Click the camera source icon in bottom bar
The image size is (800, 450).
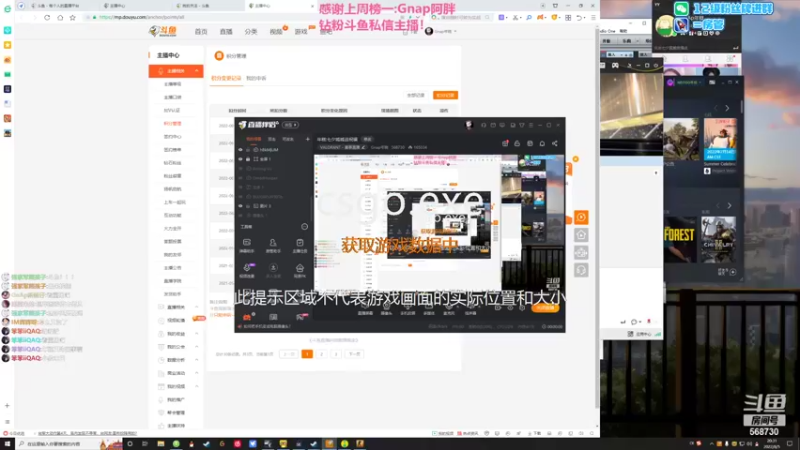[x=386, y=308]
